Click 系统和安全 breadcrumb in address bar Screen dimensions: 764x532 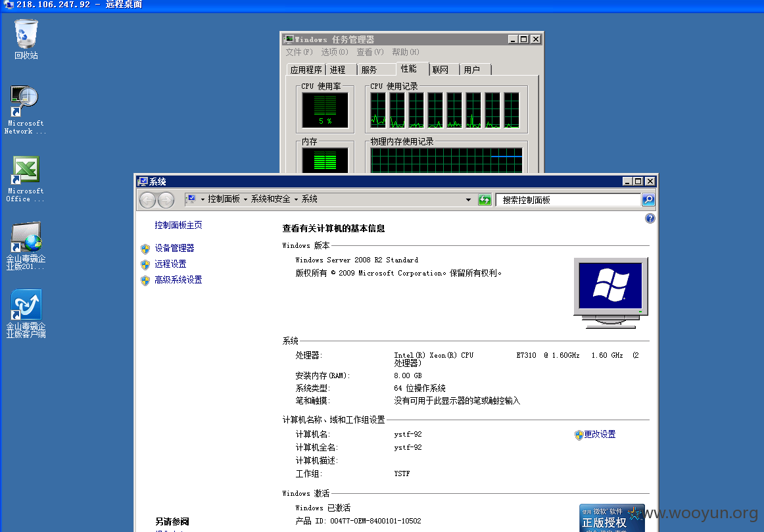[x=270, y=199]
